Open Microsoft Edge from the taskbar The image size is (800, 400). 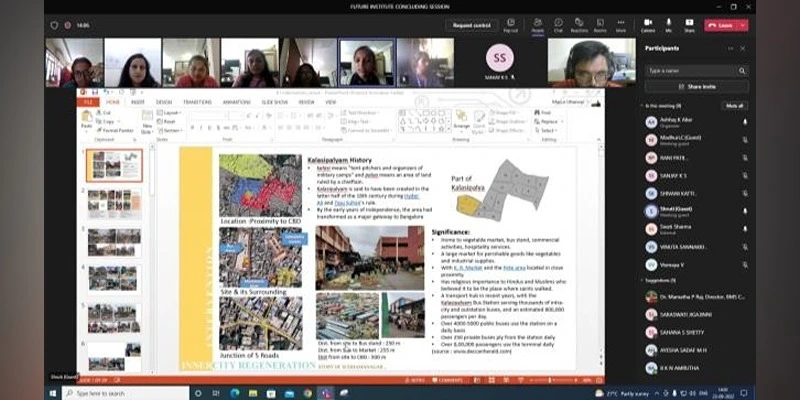pyautogui.click(x=234, y=393)
